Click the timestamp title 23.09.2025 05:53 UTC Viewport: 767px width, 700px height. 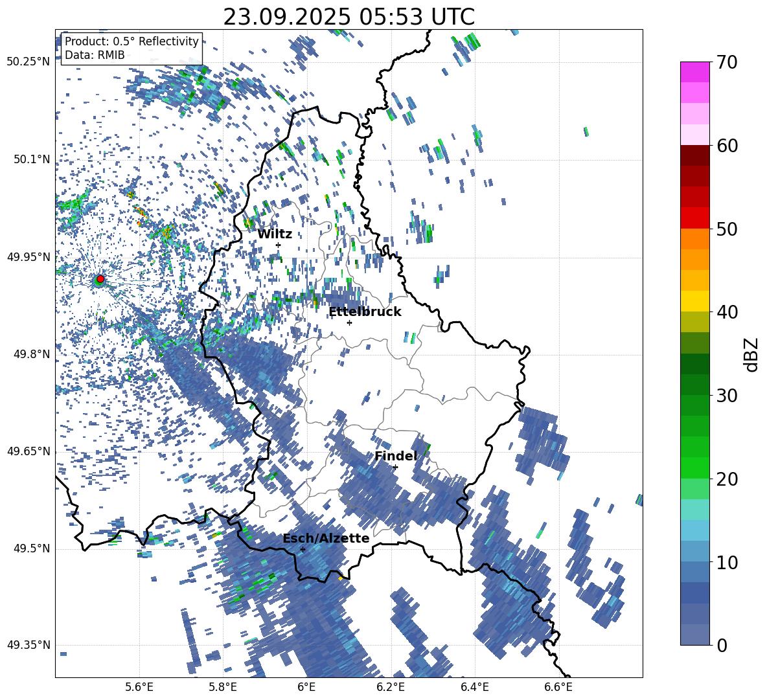(x=349, y=17)
